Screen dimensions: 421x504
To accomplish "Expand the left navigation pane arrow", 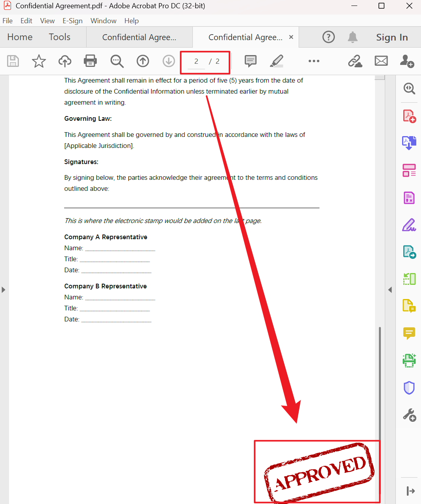I will coord(4,290).
